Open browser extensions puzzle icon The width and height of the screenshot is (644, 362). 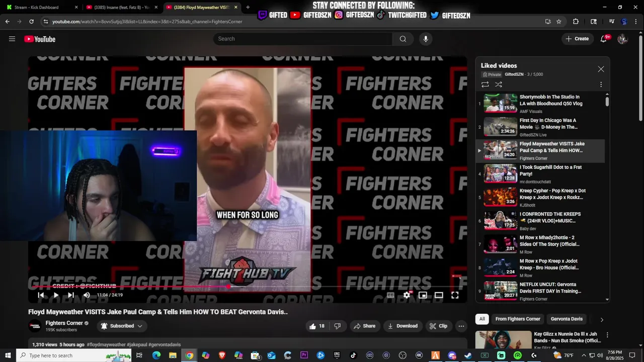click(576, 22)
